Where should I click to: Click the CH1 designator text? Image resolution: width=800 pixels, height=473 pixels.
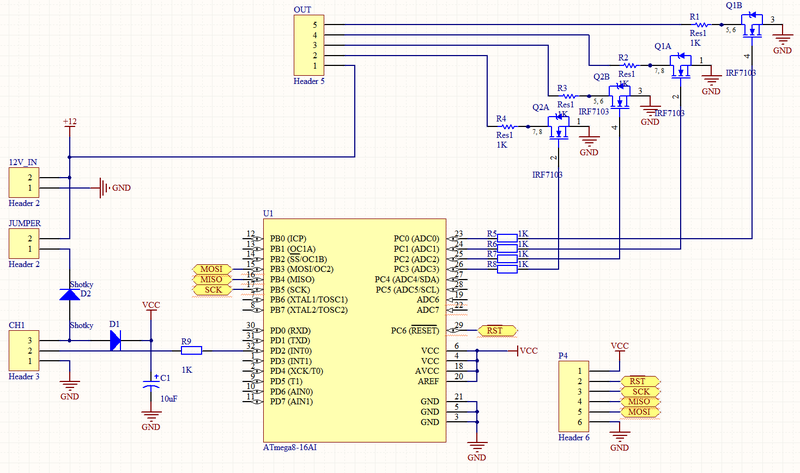tap(17, 325)
